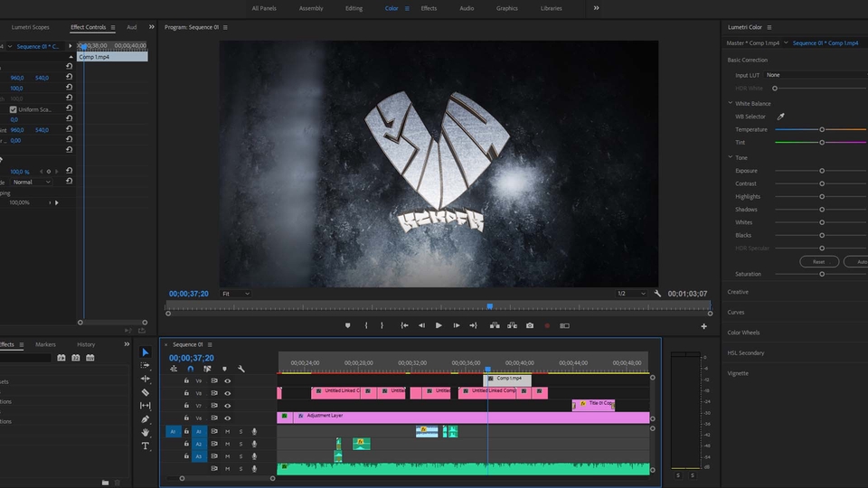The height and width of the screenshot is (488, 868).
Task: Open the 1/2 playback resolution dropdown
Action: coord(631,294)
